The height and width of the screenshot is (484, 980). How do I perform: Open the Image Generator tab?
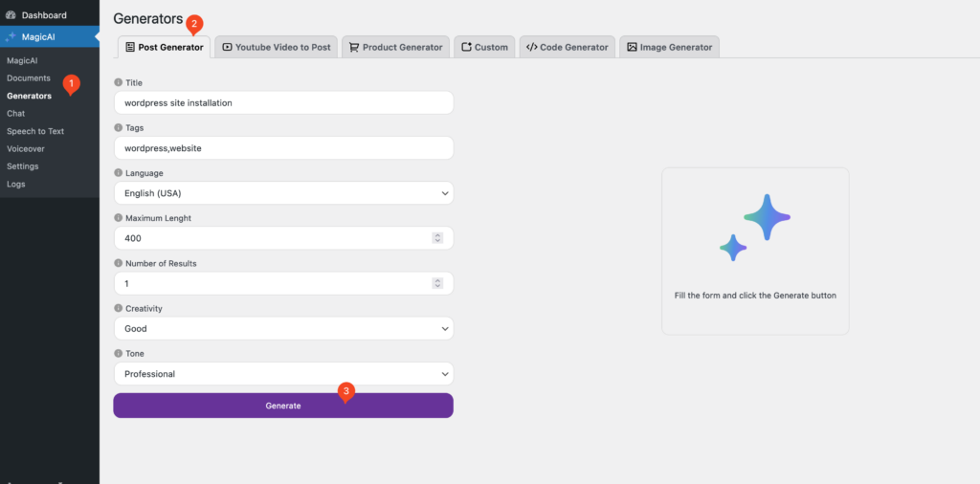(x=669, y=47)
